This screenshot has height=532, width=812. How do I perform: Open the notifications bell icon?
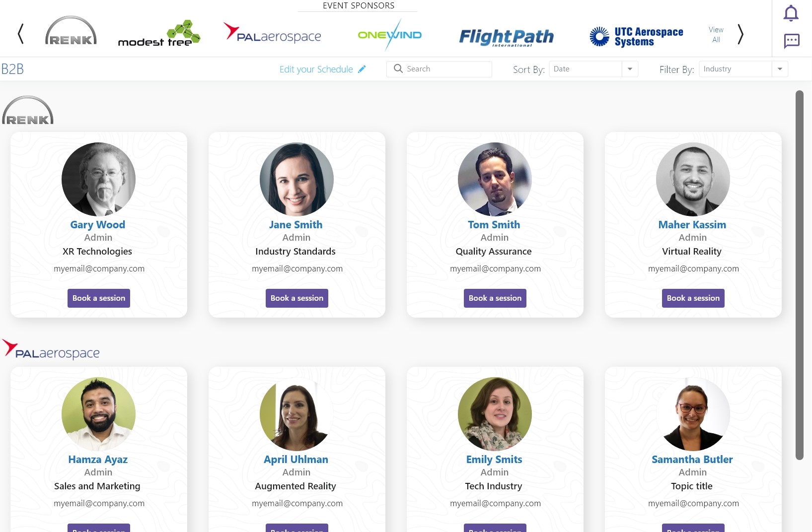click(x=791, y=13)
